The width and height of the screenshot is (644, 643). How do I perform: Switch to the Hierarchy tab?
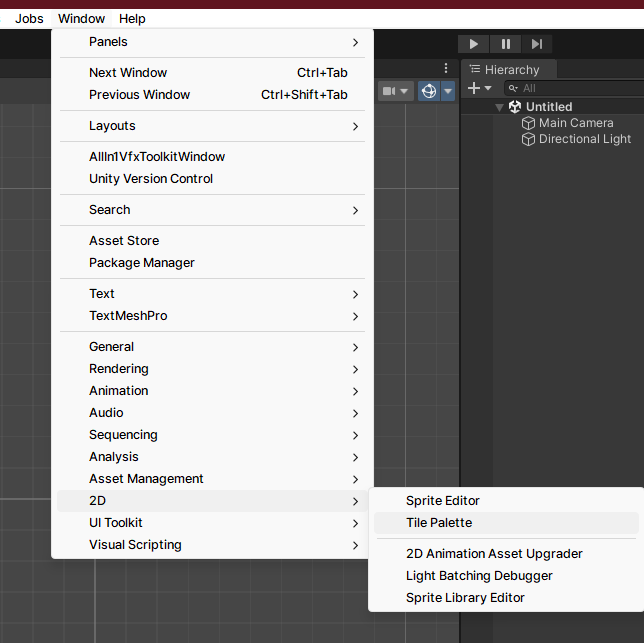509,69
